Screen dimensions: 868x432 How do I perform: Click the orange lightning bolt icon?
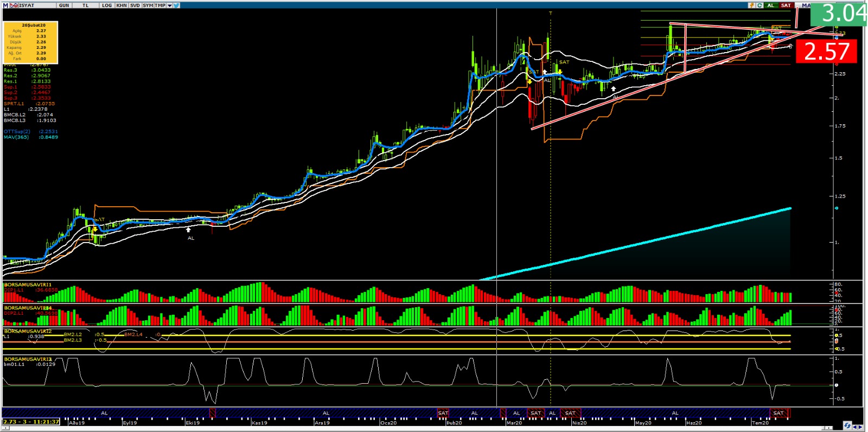coord(751,5)
